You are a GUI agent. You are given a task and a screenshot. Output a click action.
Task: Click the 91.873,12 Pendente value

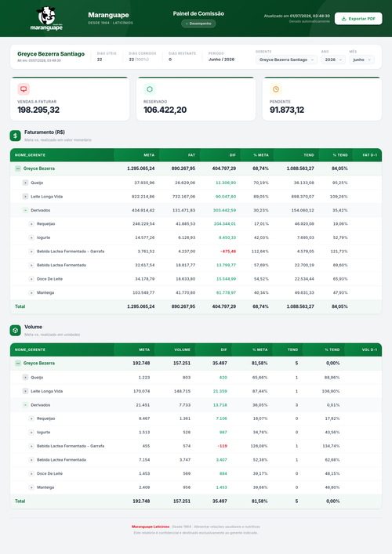(287, 110)
